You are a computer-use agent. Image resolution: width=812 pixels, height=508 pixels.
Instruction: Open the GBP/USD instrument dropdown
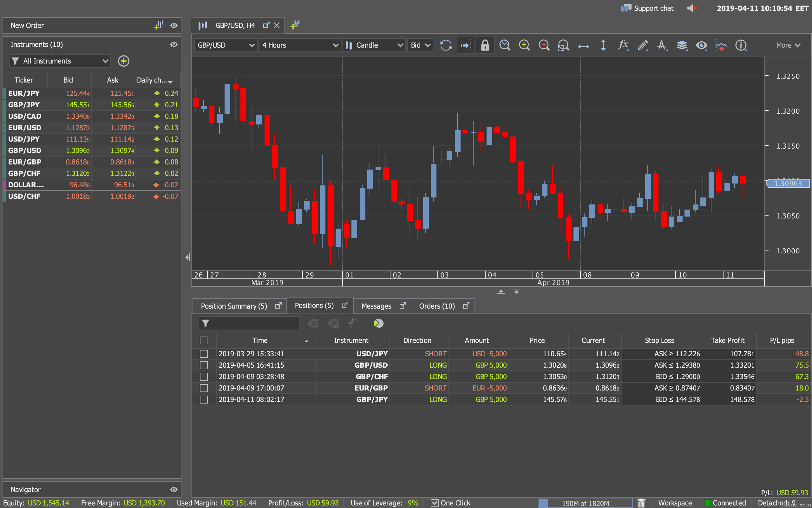(x=226, y=45)
